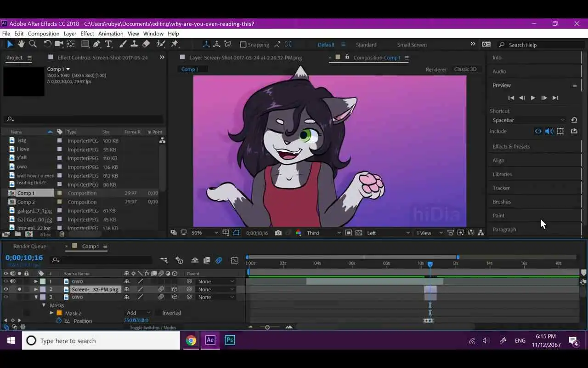Switch to Small Screen workspace
The height and width of the screenshot is (368, 588).
tap(412, 45)
